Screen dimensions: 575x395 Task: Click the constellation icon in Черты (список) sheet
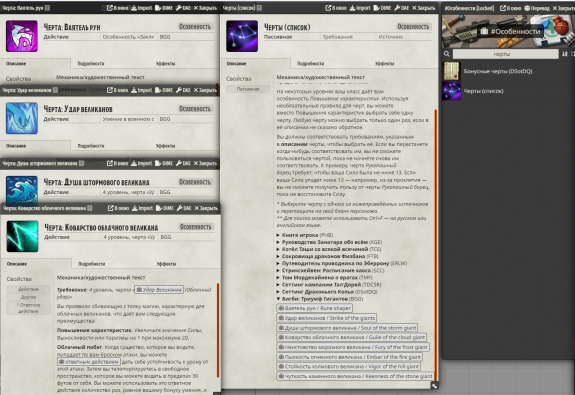pos(242,36)
